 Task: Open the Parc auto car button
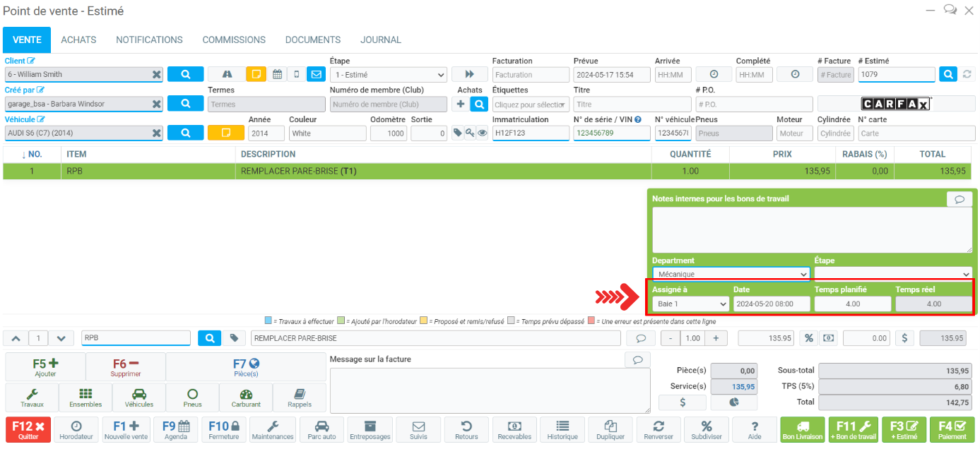(321, 430)
